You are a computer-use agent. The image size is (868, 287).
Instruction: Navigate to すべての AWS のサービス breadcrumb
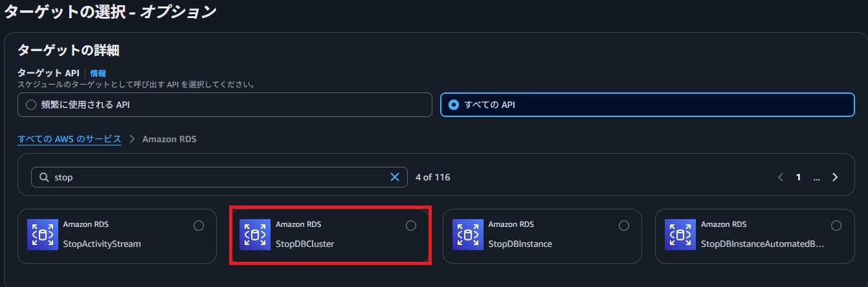coord(69,139)
